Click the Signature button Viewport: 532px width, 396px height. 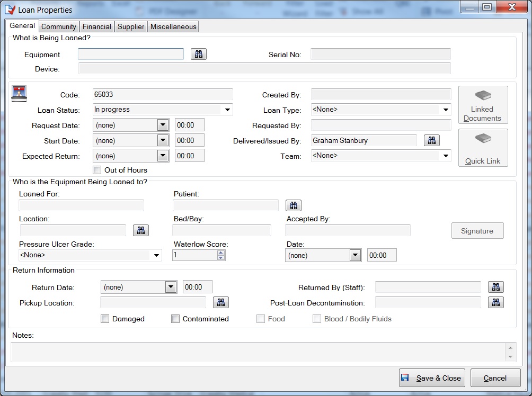coord(477,231)
